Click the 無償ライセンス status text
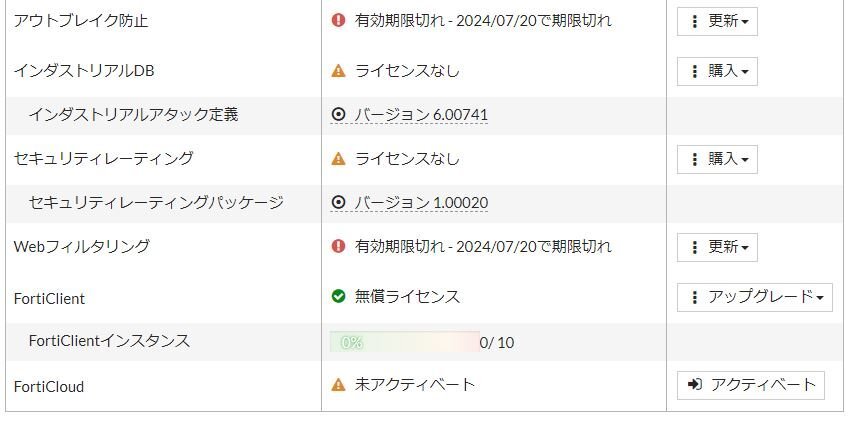The image size is (858, 428). tap(407, 297)
